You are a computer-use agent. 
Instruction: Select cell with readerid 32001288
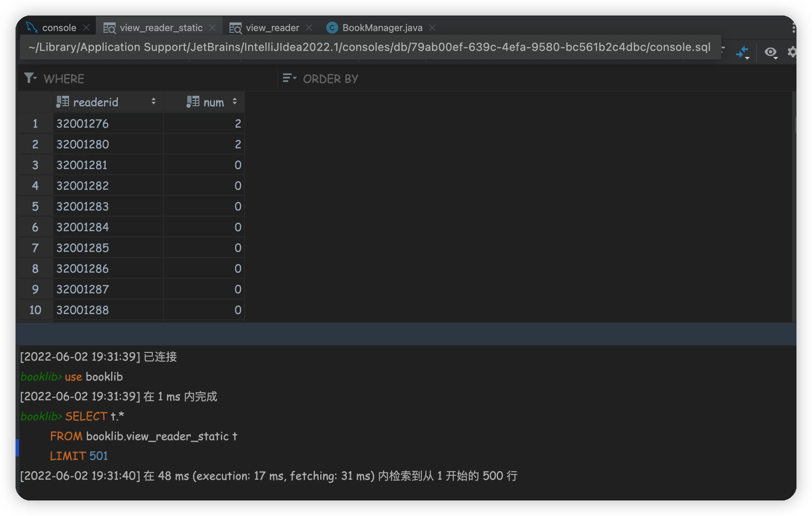click(x=108, y=310)
